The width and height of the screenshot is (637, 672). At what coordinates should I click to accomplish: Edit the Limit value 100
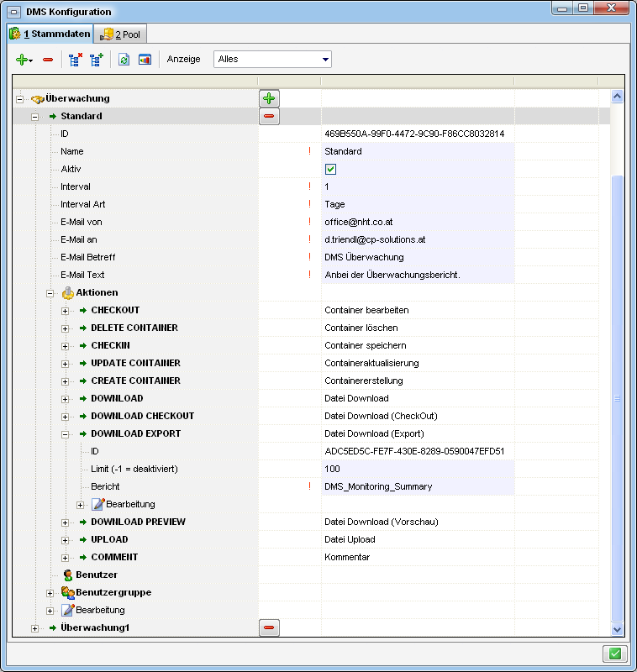tap(418, 469)
